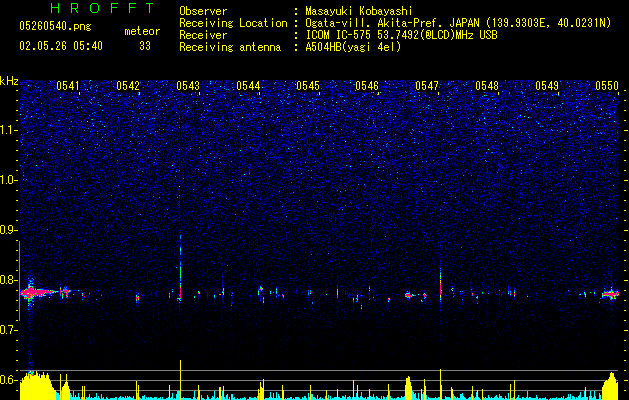
Task: Click the large pink echo at spectrogram start
Action: tap(37, 292)
